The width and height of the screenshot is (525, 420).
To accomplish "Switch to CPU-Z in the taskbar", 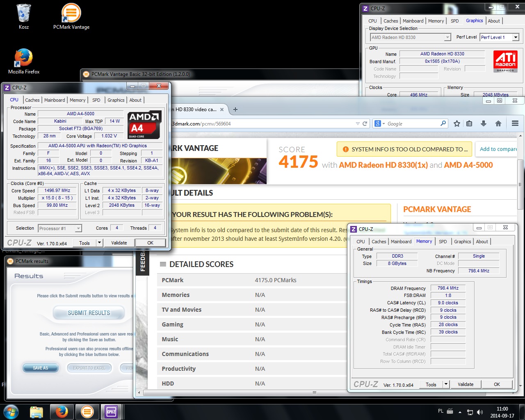I will tap(111, 412).
